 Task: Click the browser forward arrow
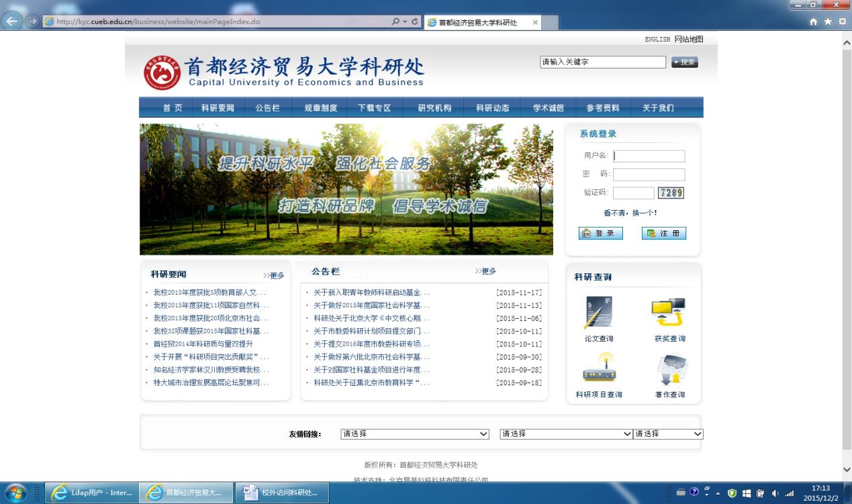32,21
